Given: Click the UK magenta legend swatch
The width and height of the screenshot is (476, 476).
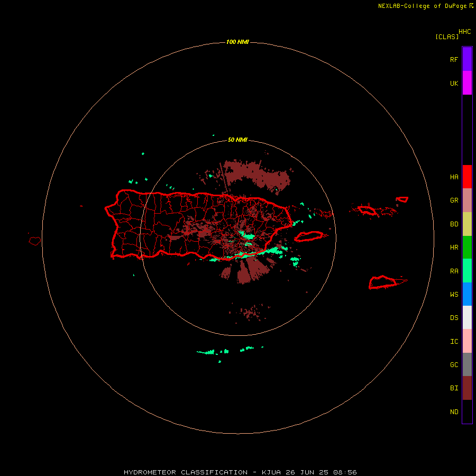Looking at the screenshot, I should click(467, 83).
